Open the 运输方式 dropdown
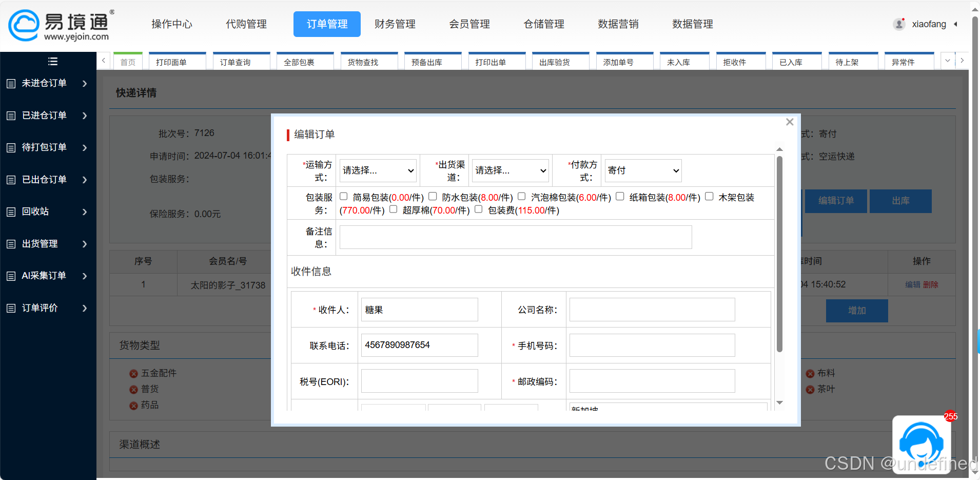Viewport: 980px width, 480px height. (x=378, y=170)
